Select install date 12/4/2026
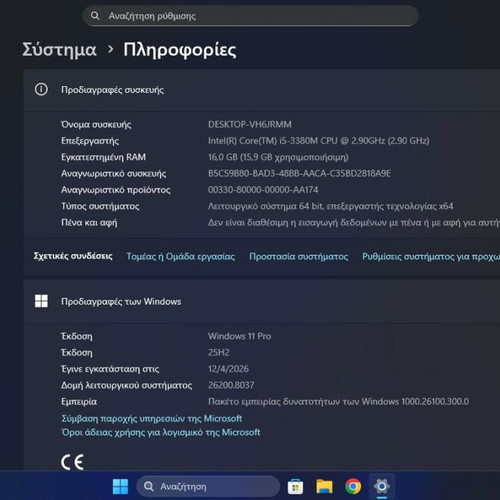 coord(228,369)
